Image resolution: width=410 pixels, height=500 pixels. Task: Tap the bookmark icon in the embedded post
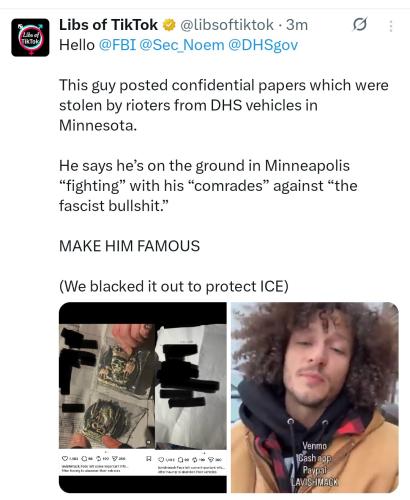click(x=149, y=459)
